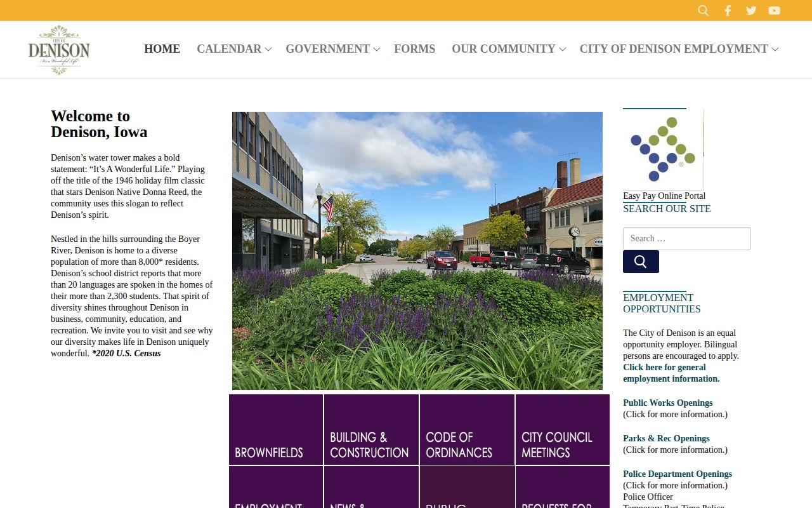Visit the Facebook page via top icon
This screenshot has height=508, width=812.
728,10
